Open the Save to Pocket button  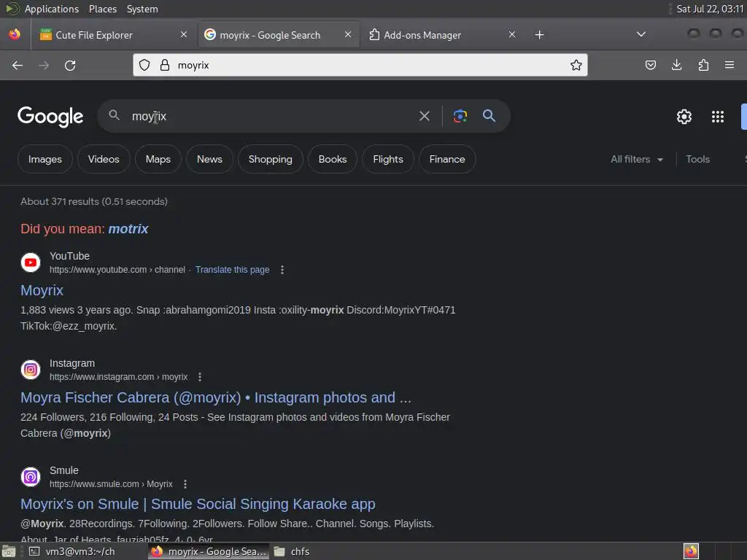point(650,65)
